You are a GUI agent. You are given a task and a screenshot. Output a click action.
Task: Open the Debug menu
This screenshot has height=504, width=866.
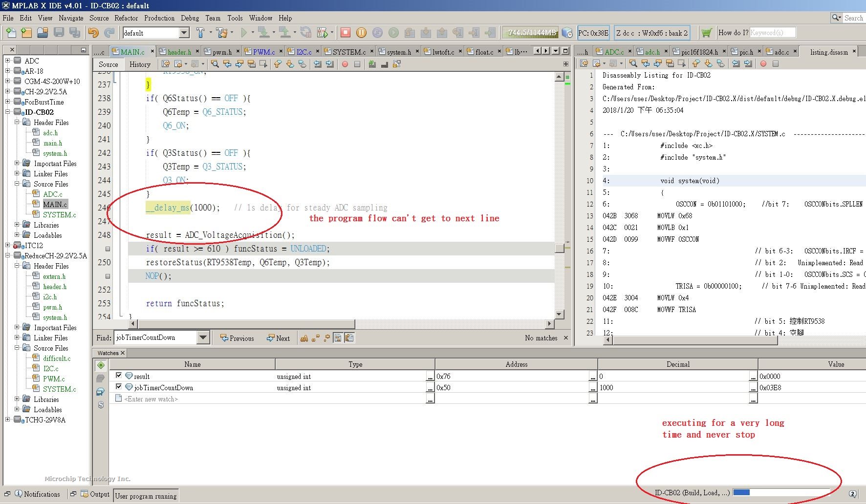pyautogui.click(x=190, y=18)
